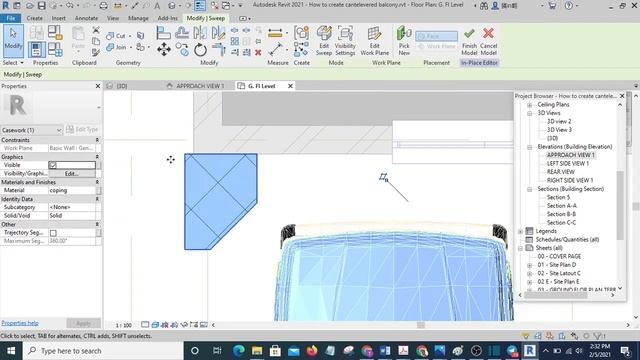Open the Create ribbon tab
The image size is (640, 360).
point(34,18)
